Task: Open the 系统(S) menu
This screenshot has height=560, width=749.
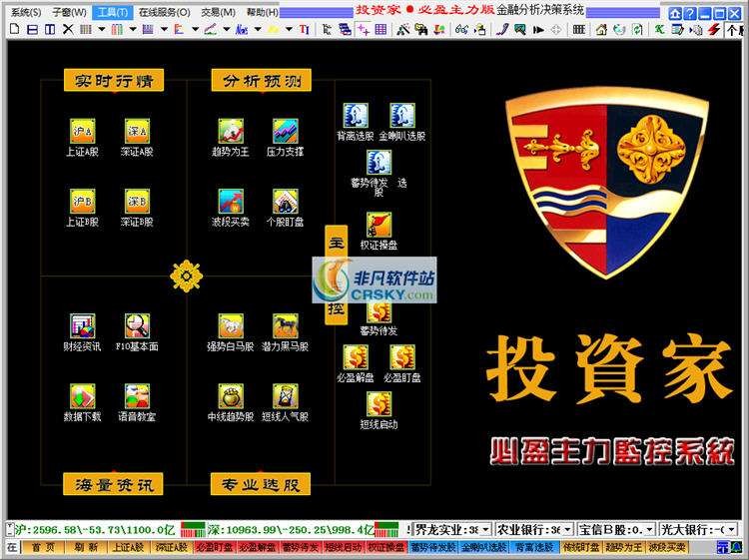Action: [x=26, y=12]
